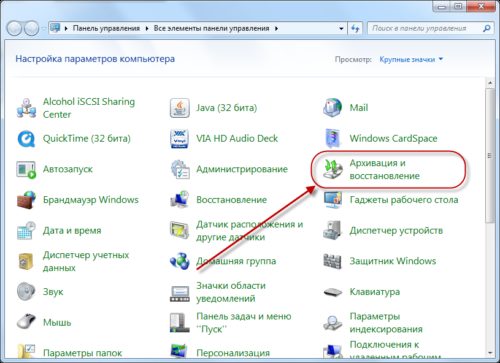Open the Звук icon
Screen dimensions: 500x363
pos(26,292)
